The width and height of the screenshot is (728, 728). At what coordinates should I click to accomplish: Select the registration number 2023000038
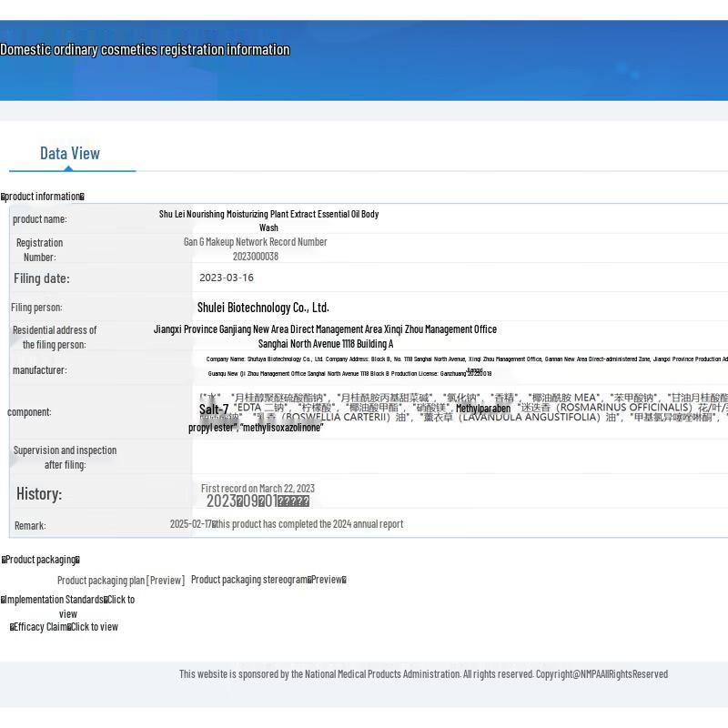pyautogui.click(x=255, y=257)
